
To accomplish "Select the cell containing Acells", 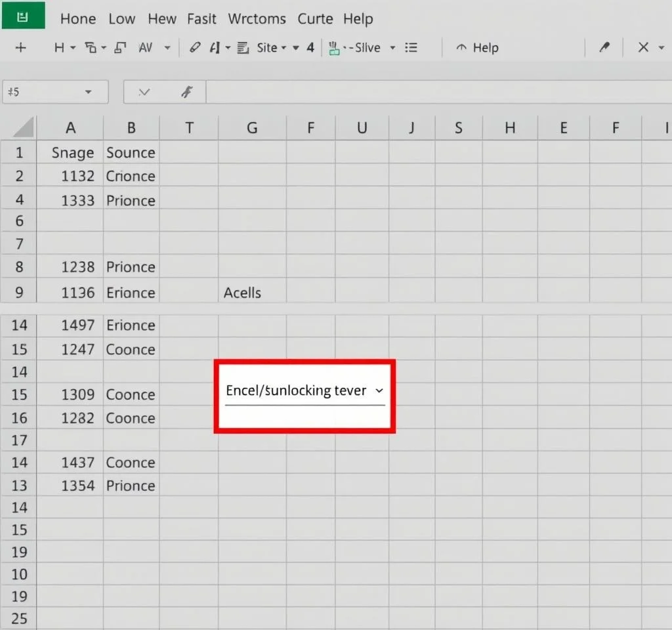I will (x=251, y=293).
